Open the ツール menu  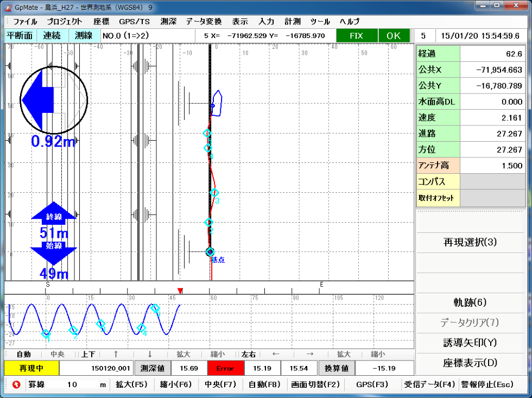point(320,22)
